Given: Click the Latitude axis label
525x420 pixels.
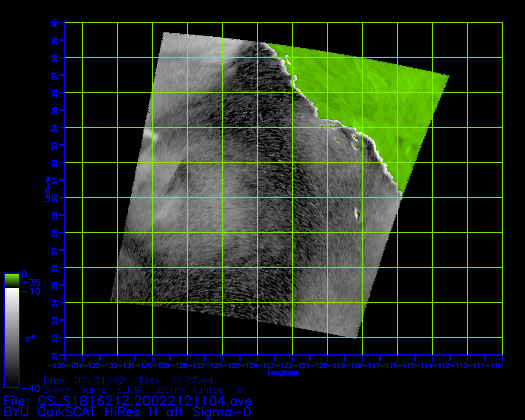Looking at the screenshot, I should point(47,189).
